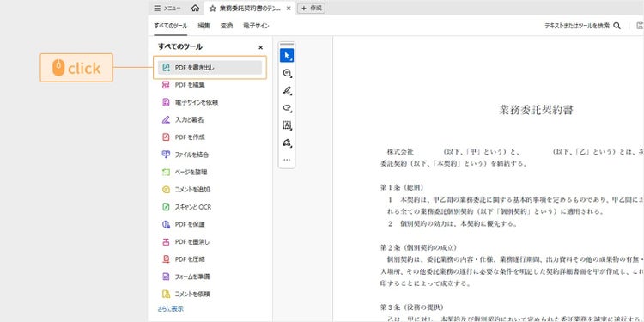Click the 入力と署名 label

190,120
